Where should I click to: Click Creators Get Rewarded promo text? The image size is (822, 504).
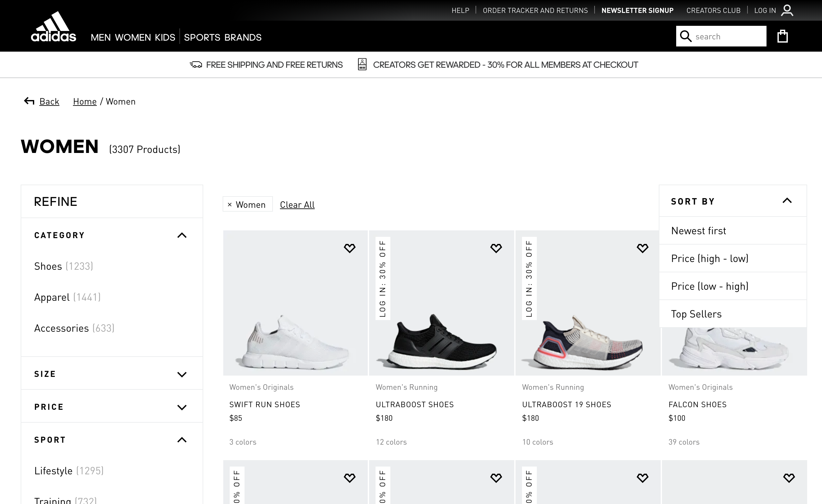pyautogui.click(x=505, y=65)
